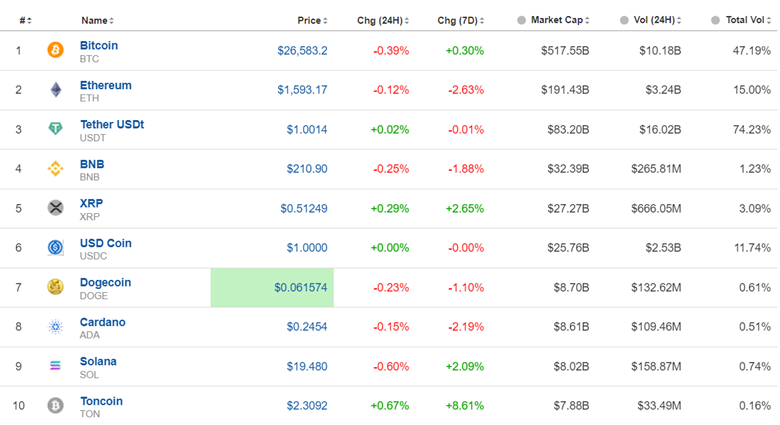Select the DOGE ticker text
The width and height of the screenshot is (780, 425).
(94, 296)
